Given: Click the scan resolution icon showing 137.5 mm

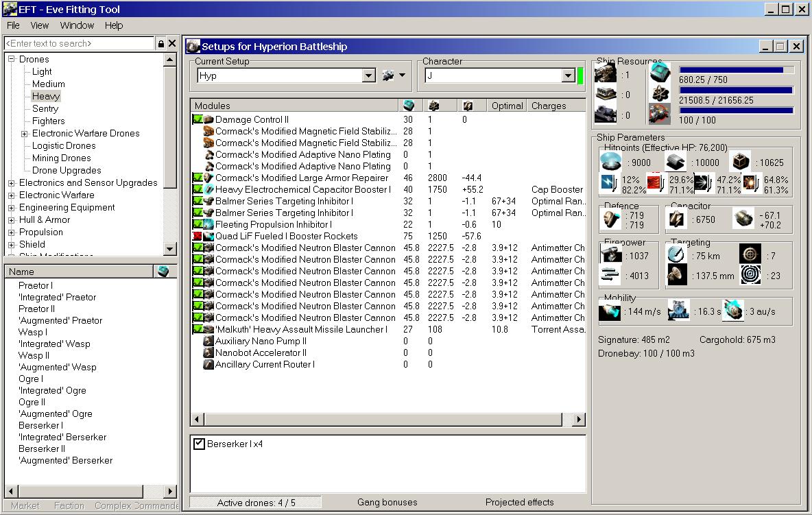Looking at the screenshot, I should click(676, 275).
